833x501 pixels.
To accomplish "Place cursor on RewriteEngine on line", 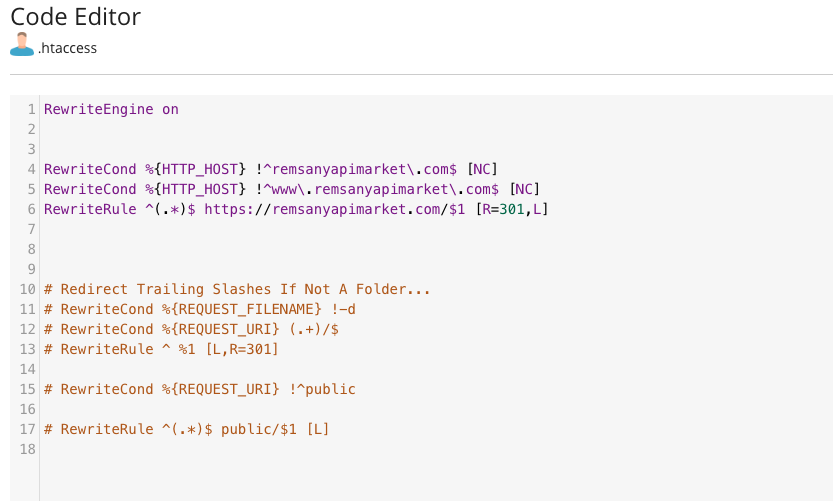I will click(111, 109).
